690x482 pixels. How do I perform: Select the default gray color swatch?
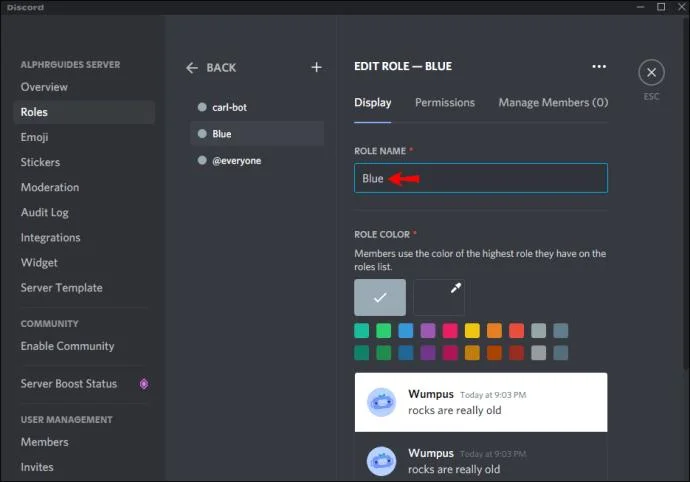[380, 297]
